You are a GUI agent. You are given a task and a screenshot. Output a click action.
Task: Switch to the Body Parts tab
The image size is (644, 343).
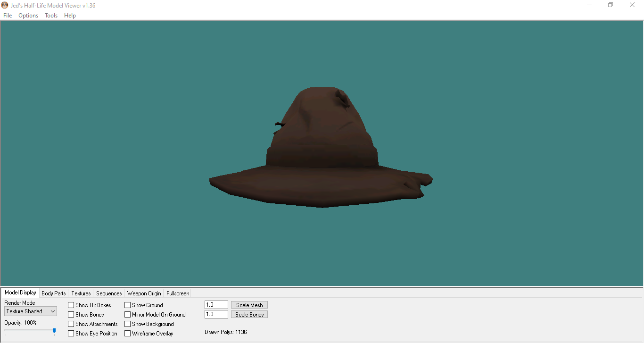pyautogui.click(x=54, y=293)
